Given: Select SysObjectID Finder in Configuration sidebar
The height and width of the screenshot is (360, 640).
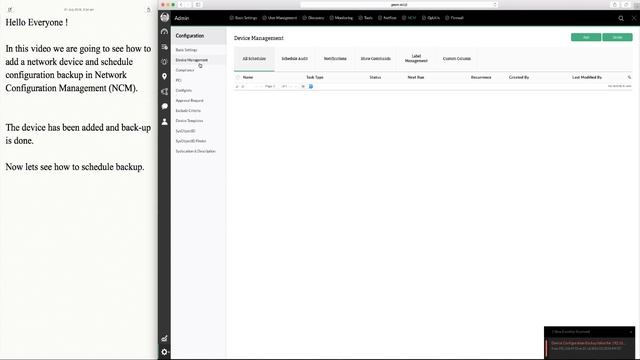Looking at the screenshot, I should 191,141.
